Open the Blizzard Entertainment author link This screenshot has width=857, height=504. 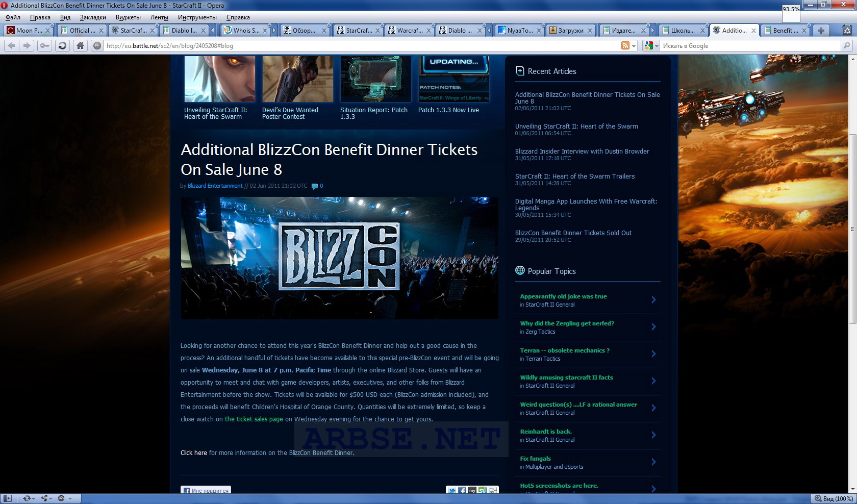pos(215,186)
